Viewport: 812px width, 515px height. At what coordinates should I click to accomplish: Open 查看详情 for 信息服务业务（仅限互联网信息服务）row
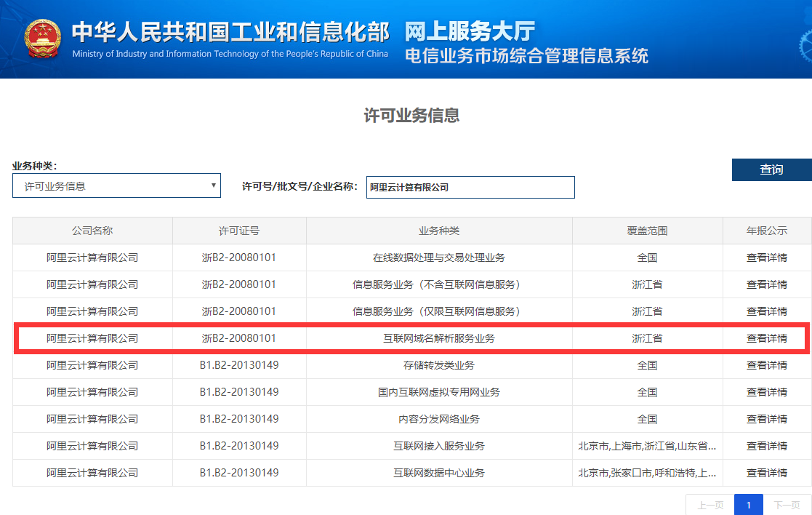coord(766,311)
